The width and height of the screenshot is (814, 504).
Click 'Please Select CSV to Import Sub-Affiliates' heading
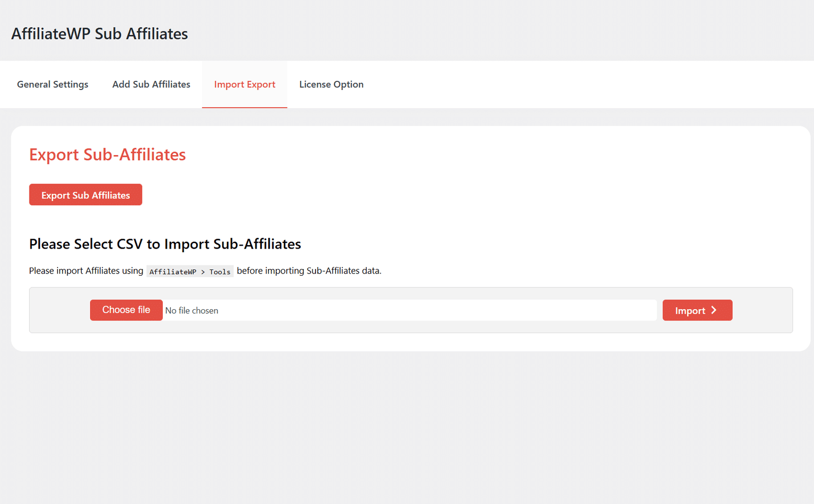coord(165,244)
